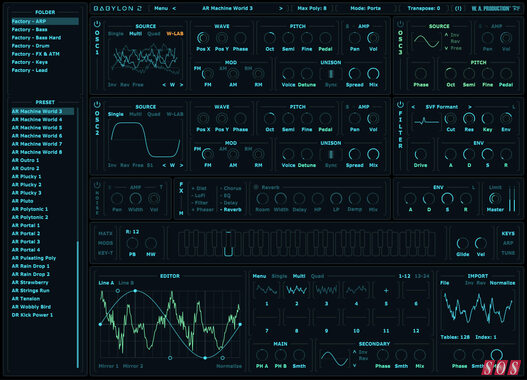Add wavetable with plus icon in slot 5

click(386, 290)
